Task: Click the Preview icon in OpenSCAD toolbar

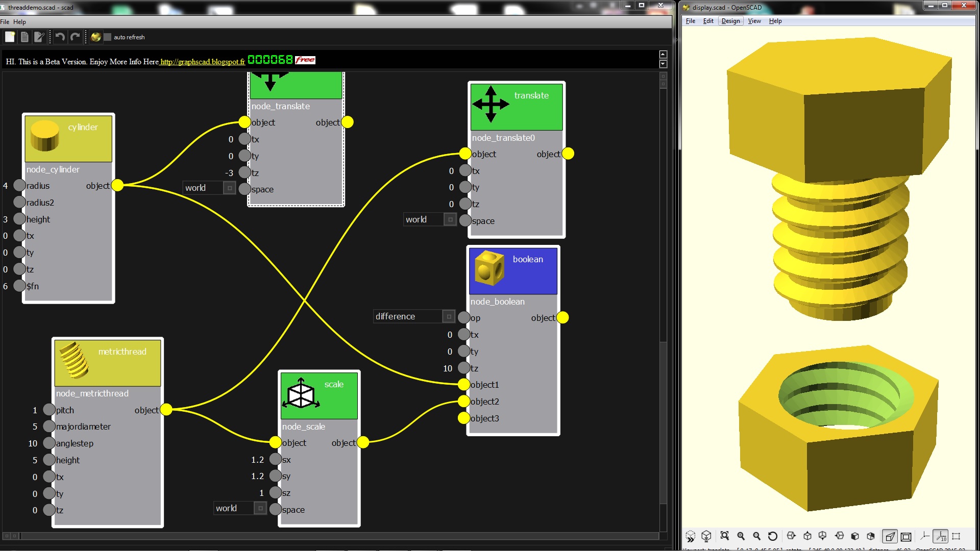Action: pos(690,536)
